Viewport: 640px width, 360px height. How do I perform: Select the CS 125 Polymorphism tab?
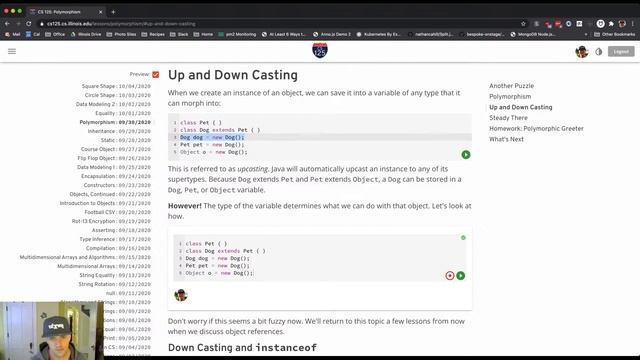click(65, 12)
